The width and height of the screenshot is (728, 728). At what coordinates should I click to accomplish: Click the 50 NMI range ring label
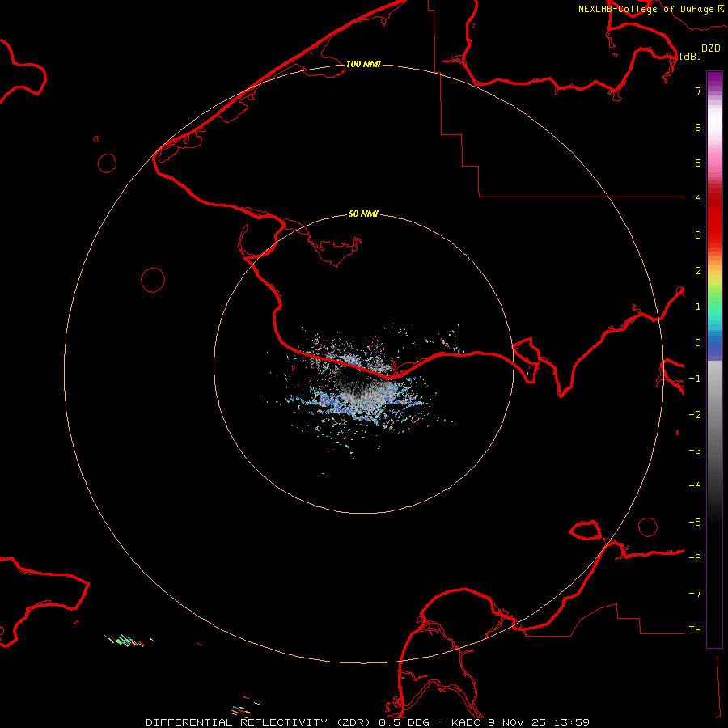coord(363,214)
